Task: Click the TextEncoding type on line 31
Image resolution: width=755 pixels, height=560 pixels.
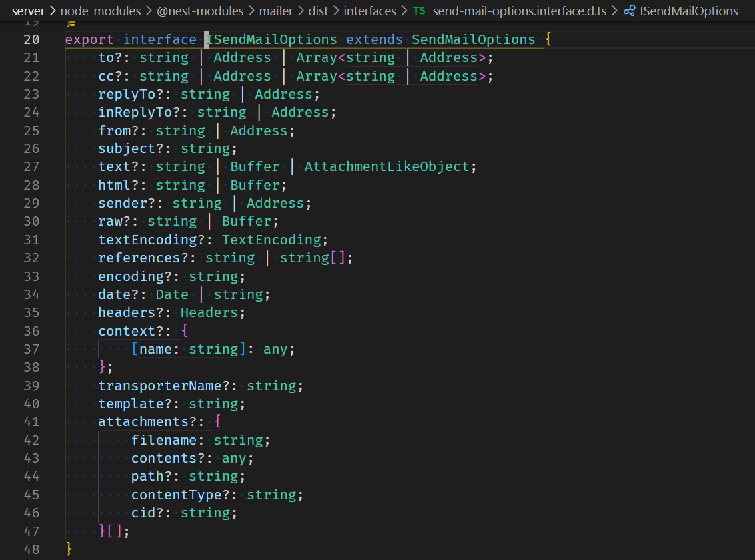Action: 271,239
